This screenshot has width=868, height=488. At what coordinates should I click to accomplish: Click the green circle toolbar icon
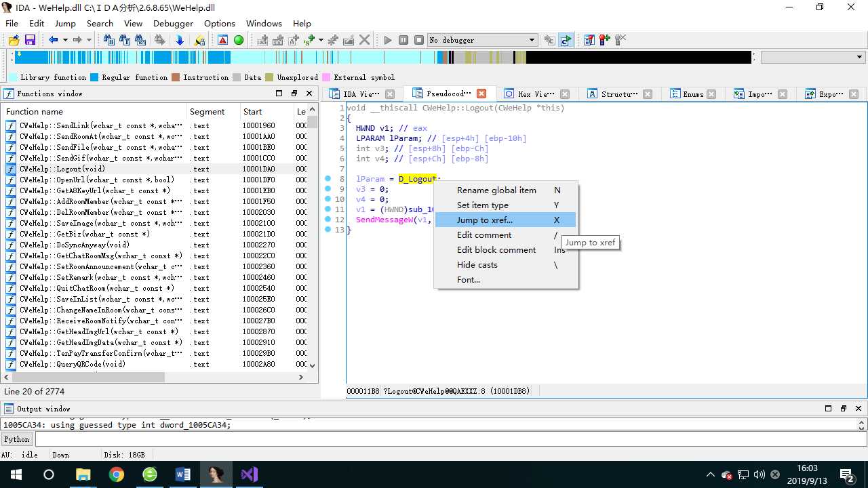point(239,40)
